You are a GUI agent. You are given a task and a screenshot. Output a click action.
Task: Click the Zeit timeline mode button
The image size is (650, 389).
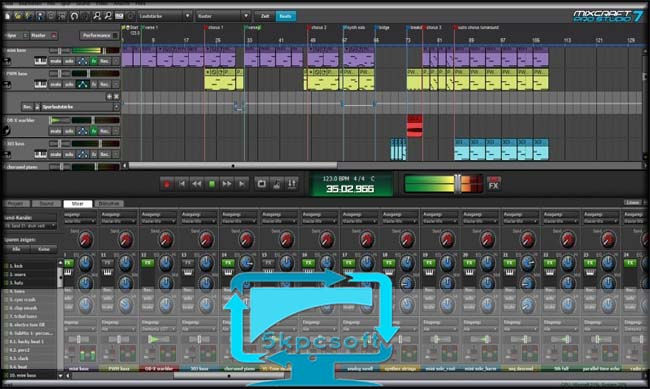pyautogui.click(x=264, y=16)
